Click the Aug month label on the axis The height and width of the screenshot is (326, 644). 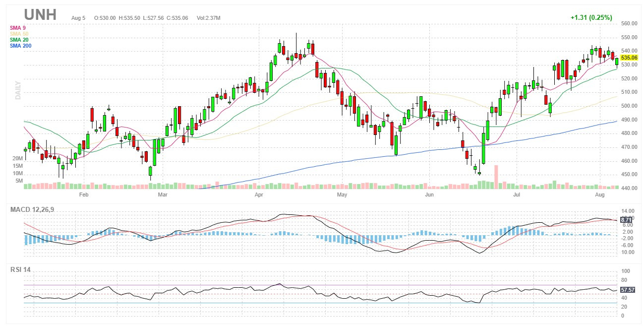600,195
